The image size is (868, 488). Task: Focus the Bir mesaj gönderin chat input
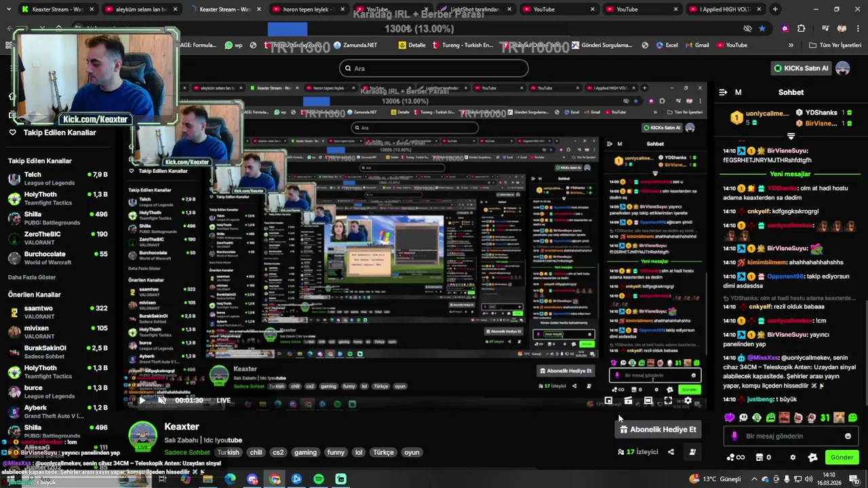coord(790,436)
